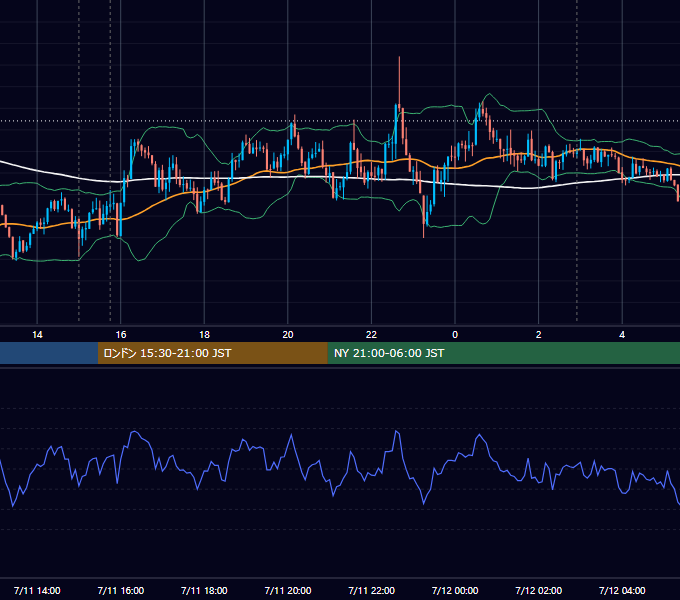
Task: Click the NY 21:00-06:00 JST session bar
Action: tap(503, 353)
